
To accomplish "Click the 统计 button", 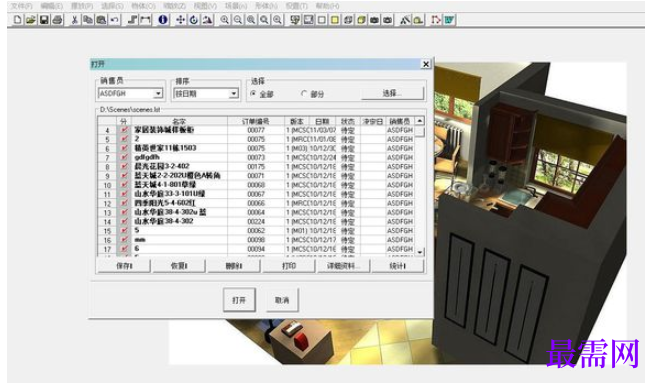I will coord(398,266).
